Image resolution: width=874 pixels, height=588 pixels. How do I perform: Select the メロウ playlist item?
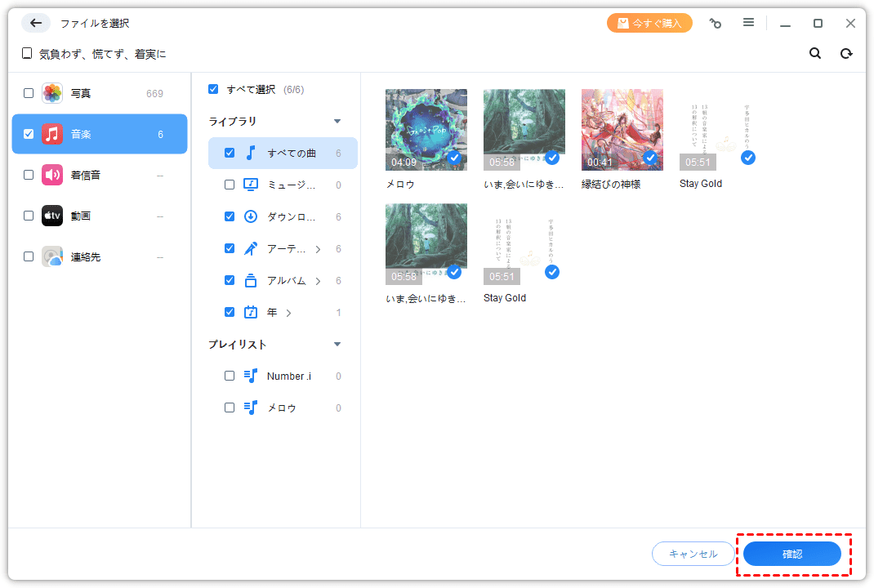[x=282, y=408]
